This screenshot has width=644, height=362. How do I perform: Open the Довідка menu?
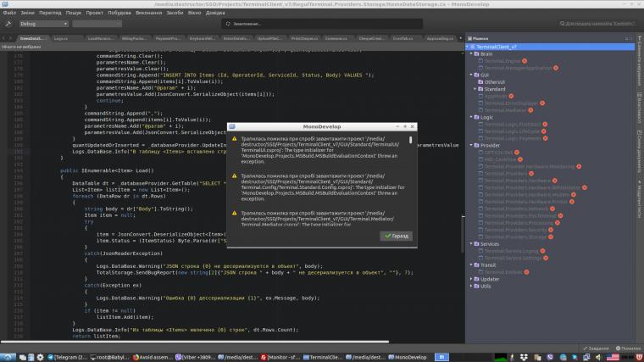[x=215, y=13]
